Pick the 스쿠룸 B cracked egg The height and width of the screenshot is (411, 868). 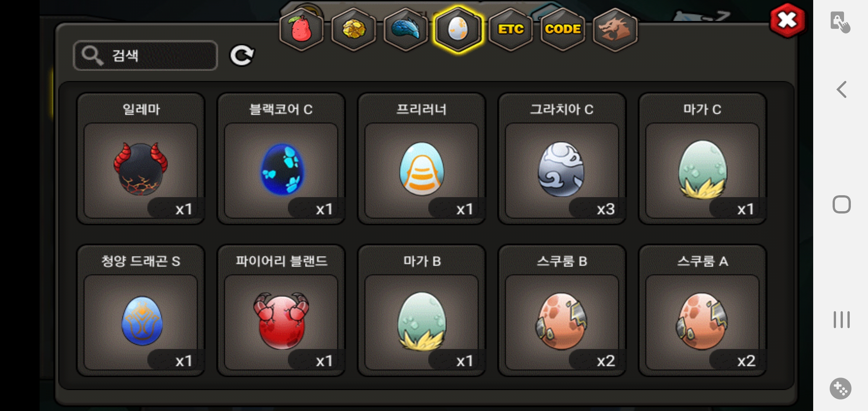click(562, 311)
